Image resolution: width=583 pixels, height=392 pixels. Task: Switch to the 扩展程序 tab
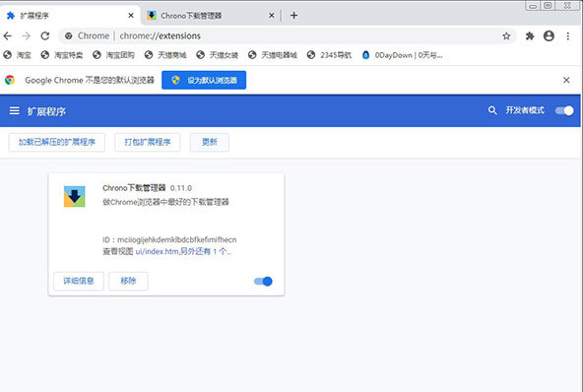70,15
